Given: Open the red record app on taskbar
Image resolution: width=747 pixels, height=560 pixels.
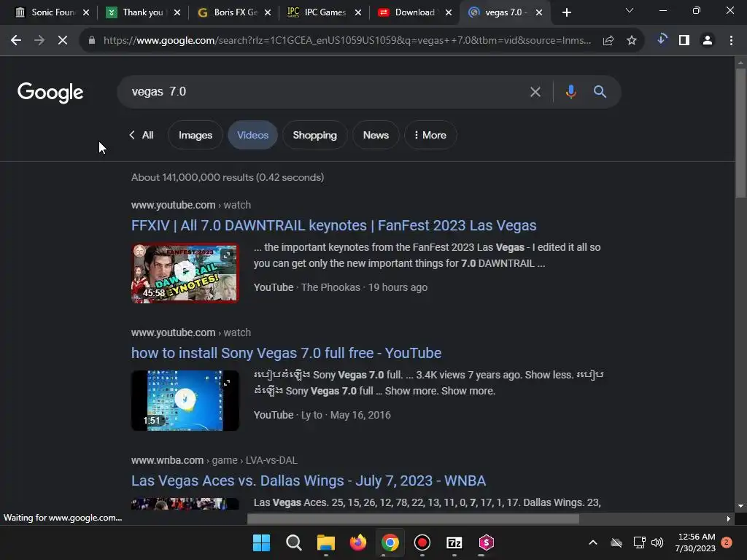Looking at the screenshot, I should point(422,542).
